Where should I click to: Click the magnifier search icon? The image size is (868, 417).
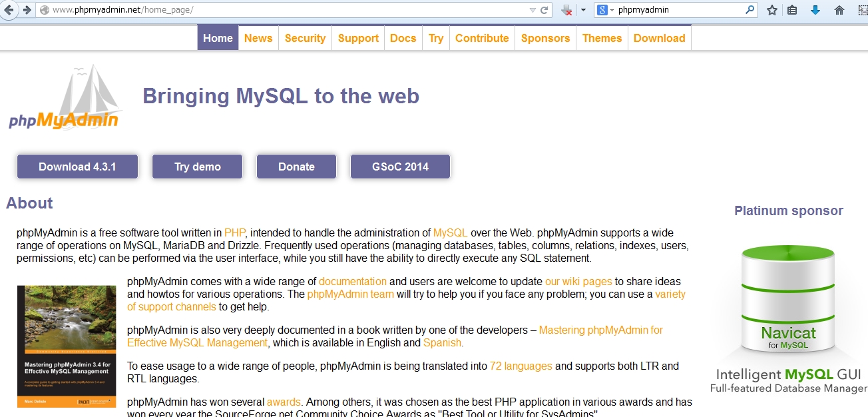(750, 10)
